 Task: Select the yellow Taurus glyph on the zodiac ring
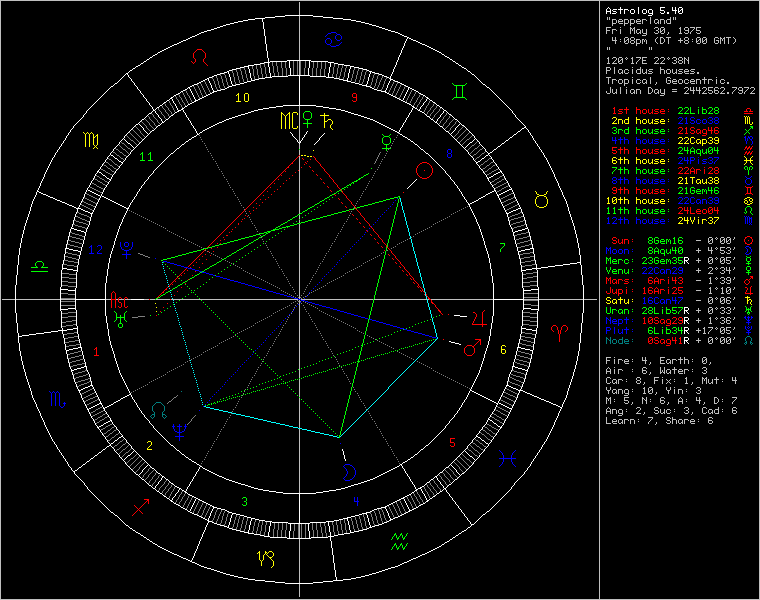(541, 199)
